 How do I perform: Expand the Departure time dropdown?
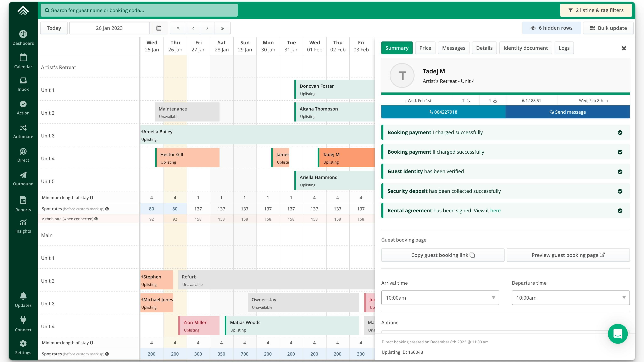coord(571,298)
